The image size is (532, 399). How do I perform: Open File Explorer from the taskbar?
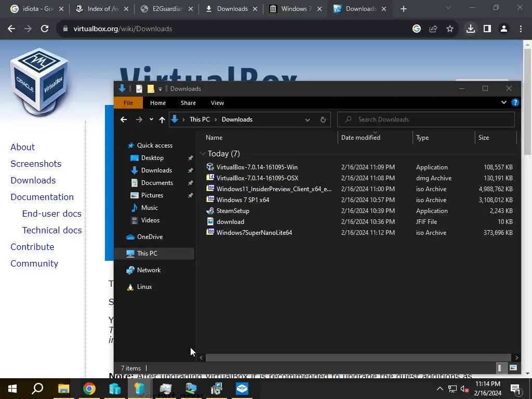pyautogui.click(x=63, y=389)
